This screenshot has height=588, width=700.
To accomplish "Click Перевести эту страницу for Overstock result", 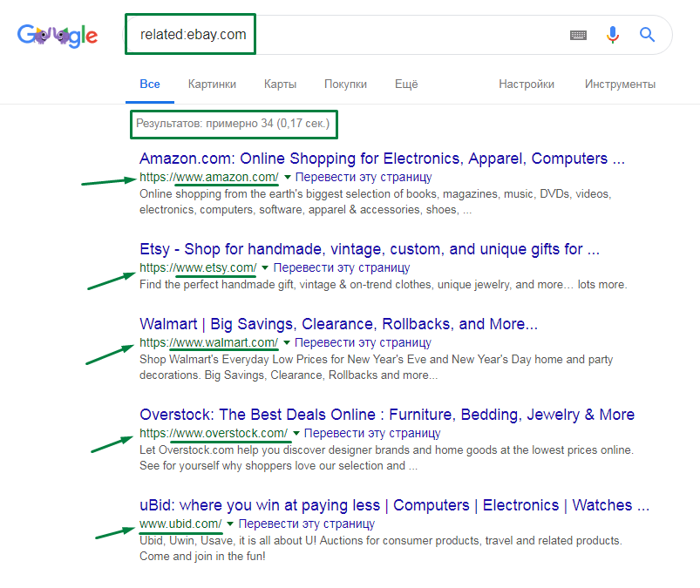I will coord(372,433).
